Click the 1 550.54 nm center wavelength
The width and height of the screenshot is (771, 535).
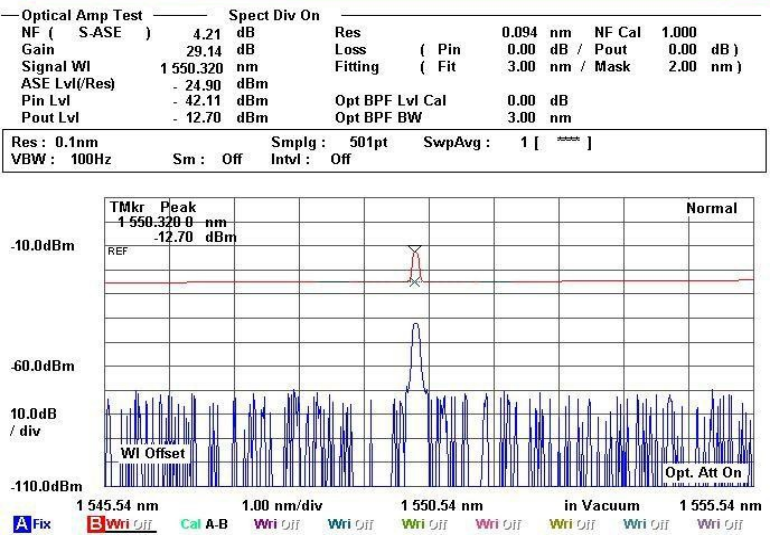point(441,506)
